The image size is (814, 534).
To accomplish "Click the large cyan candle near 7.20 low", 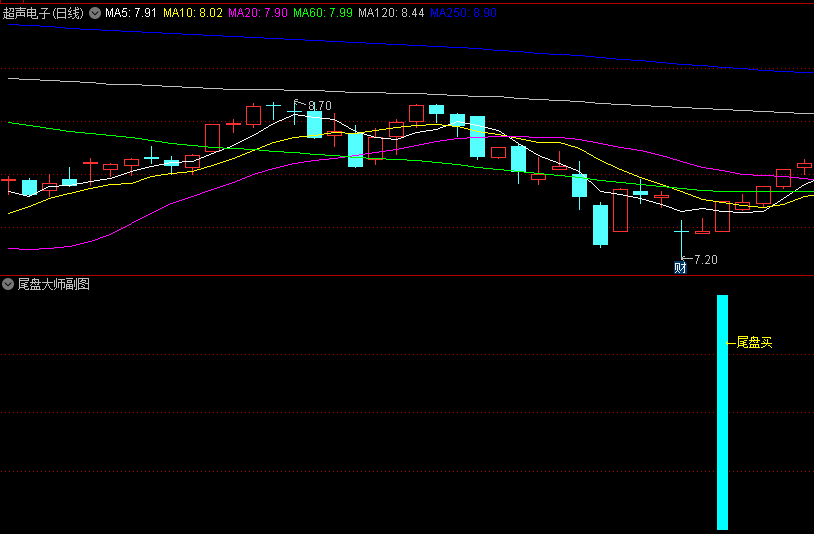I will (601, 225).
